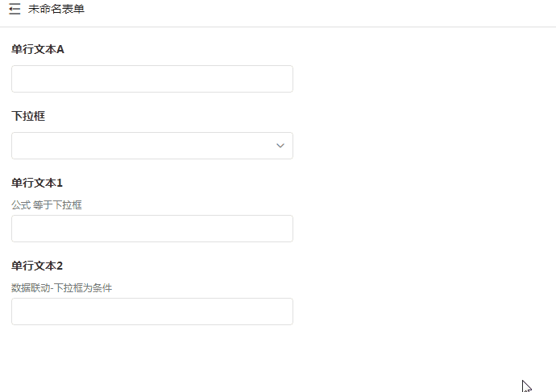This screenshot has height=392, width=556.
Task: Select the form name in the header bar
Action: 56,10
